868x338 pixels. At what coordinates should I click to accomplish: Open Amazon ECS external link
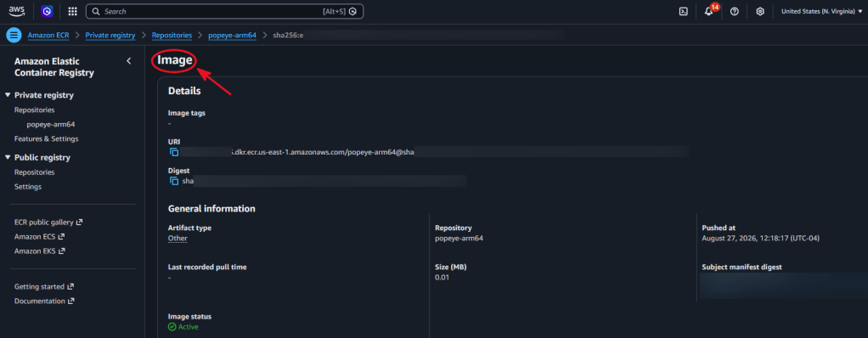[39, 236]
